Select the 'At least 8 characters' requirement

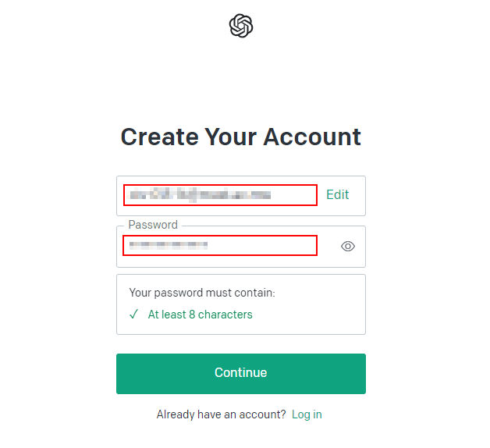201,315
